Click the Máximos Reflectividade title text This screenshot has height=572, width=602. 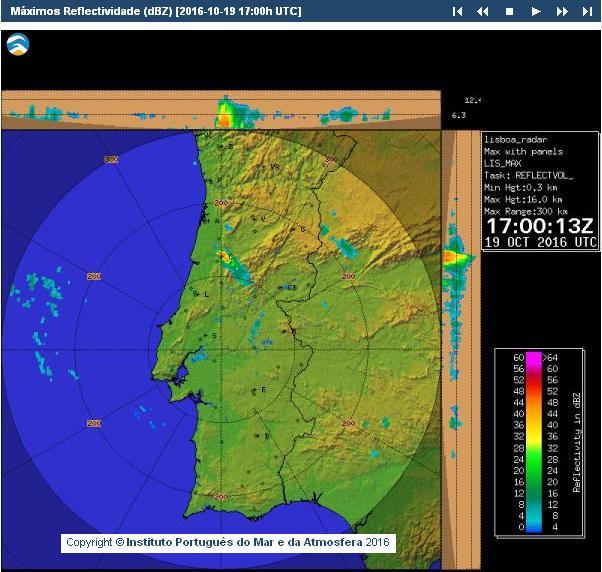(x=155, y=11)
